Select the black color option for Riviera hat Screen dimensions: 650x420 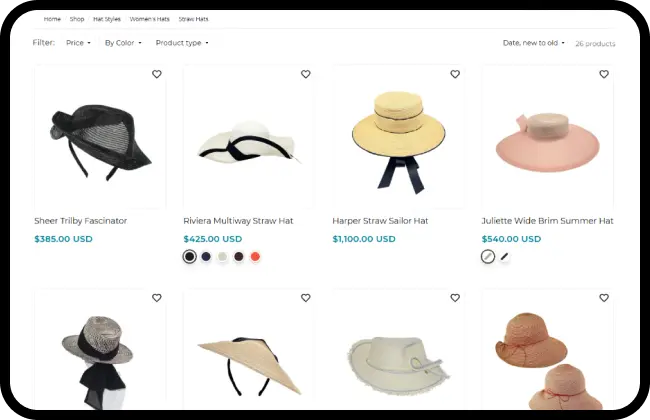pos(189,257)
